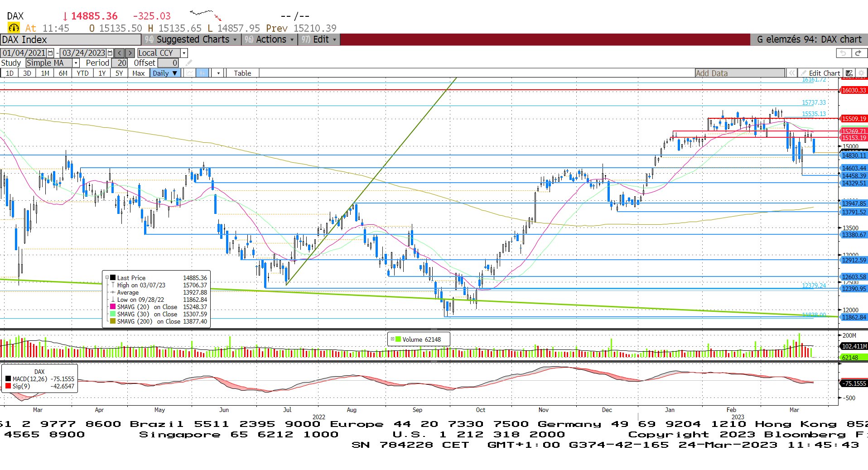
Task: Click the DAX Index security field
Action: point(70,39)
